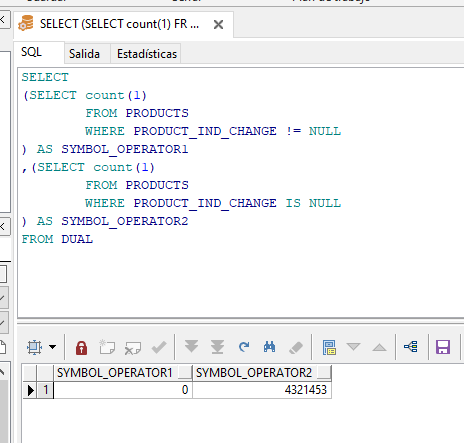Open the Estadísticas tab
Screen dimensions: 464x443
(147, 54)
